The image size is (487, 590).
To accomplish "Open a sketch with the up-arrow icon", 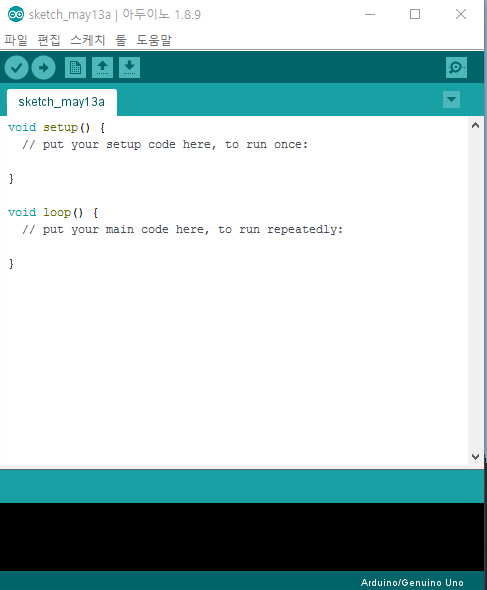I will coord(102,68).
